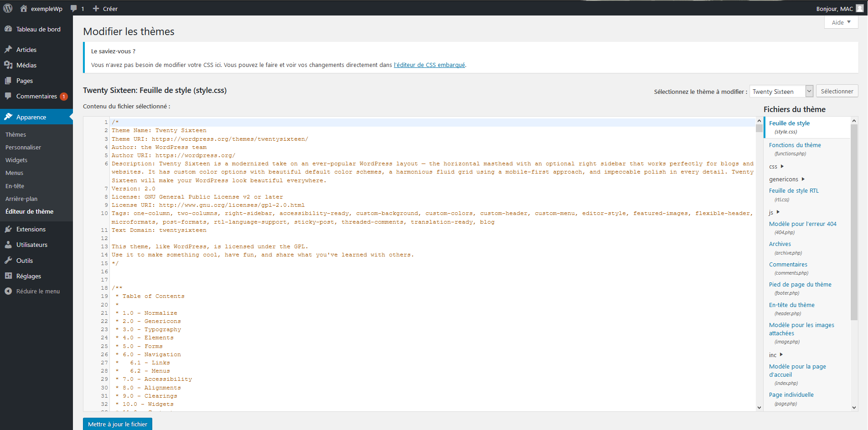This screenshot has height=430, width=868.
Task: Click line 11 Text Domain: twentysixteen
Action: tap(159, 230)
